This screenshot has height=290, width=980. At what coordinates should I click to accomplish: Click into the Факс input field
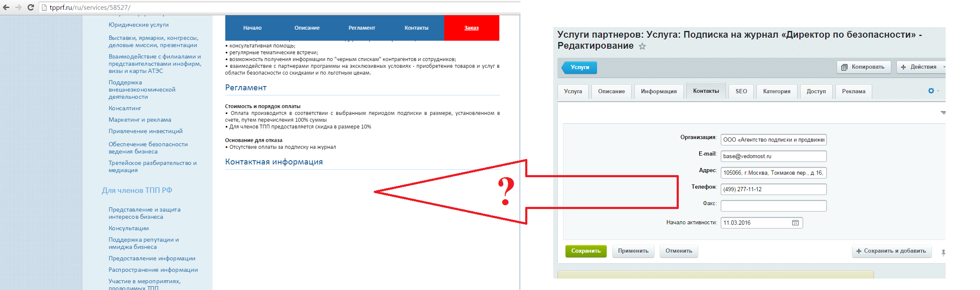click(773, 206)
